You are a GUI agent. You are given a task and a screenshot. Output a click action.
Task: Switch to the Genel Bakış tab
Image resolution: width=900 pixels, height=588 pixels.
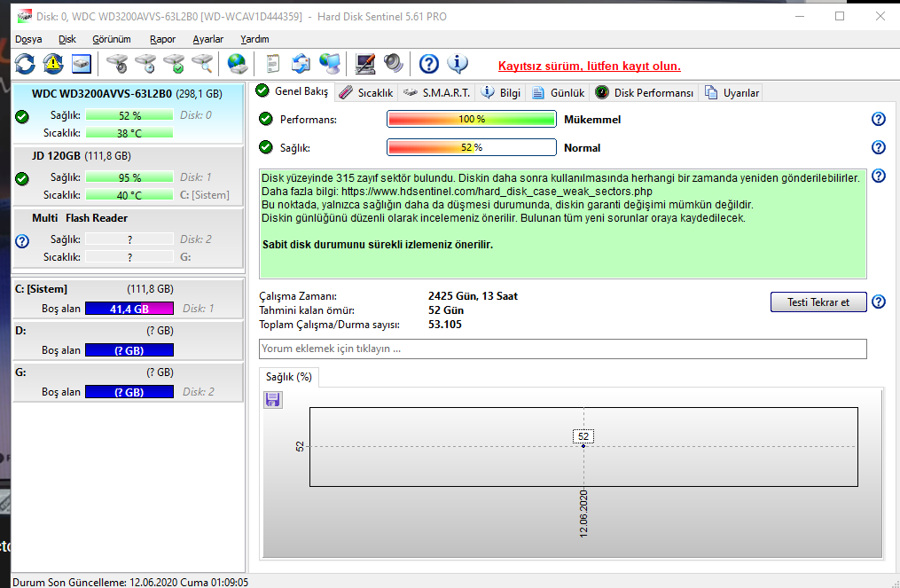292,91
